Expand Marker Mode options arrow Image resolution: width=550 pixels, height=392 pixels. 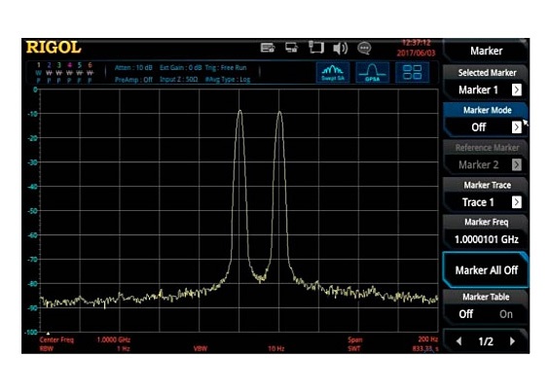517,127
